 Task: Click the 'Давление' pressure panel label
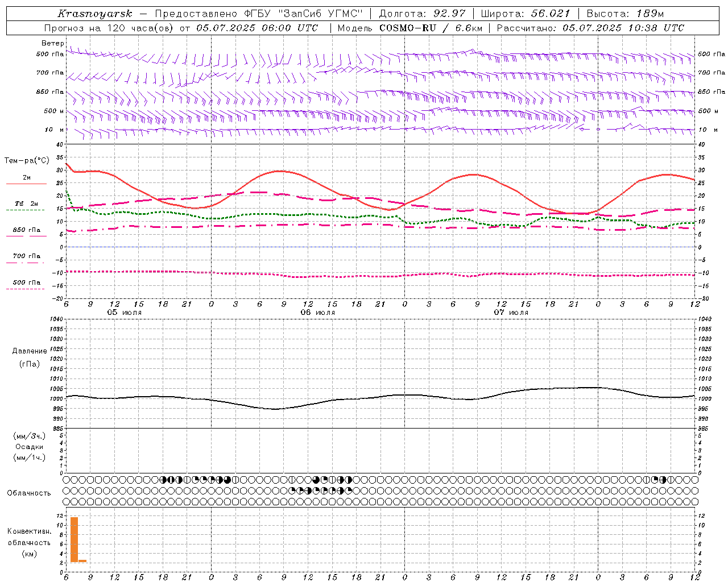click(30, 351)
